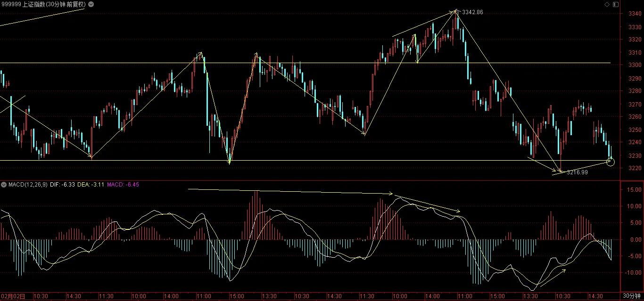Select the 3342.86 high price label

pyautogui.click(x=472, y=12)
